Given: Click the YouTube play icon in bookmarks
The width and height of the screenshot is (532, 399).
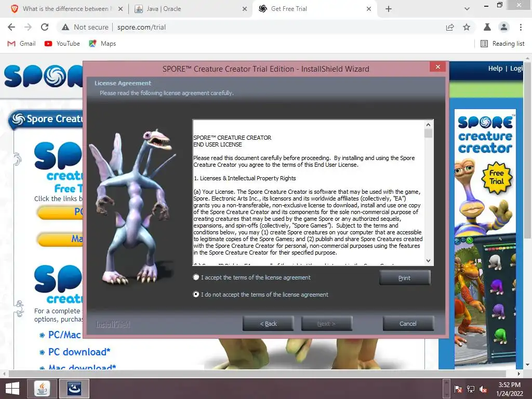Looking at the screenshot, I should pyautogui.click(x=48, y=44).
